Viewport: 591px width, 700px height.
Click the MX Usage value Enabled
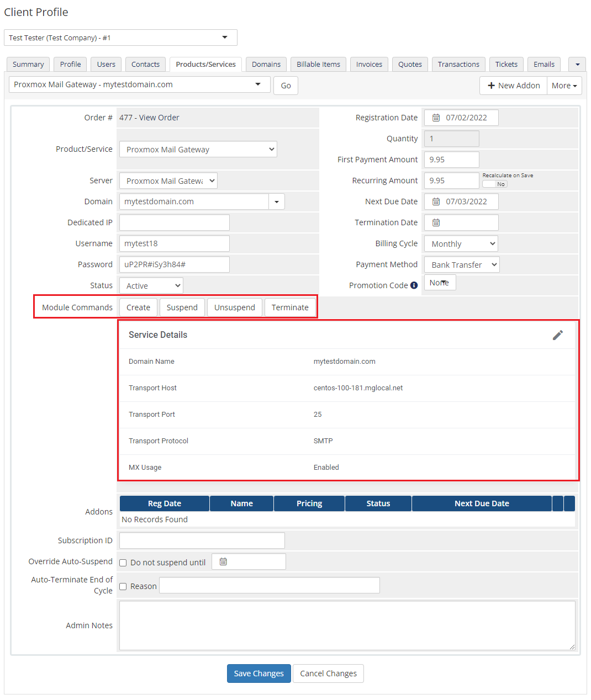(x=326, y=468)
